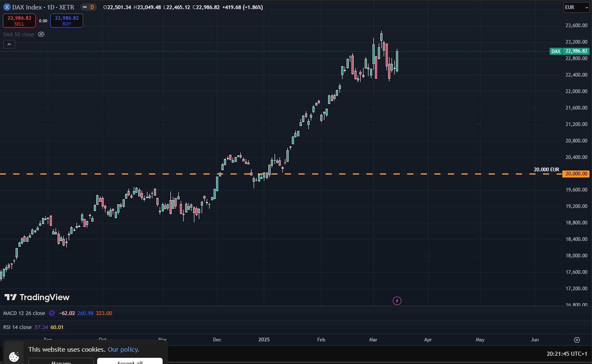
Task: Click the 20:21:45 UTC+1 timezone selector
Action: tap(567, 354)
